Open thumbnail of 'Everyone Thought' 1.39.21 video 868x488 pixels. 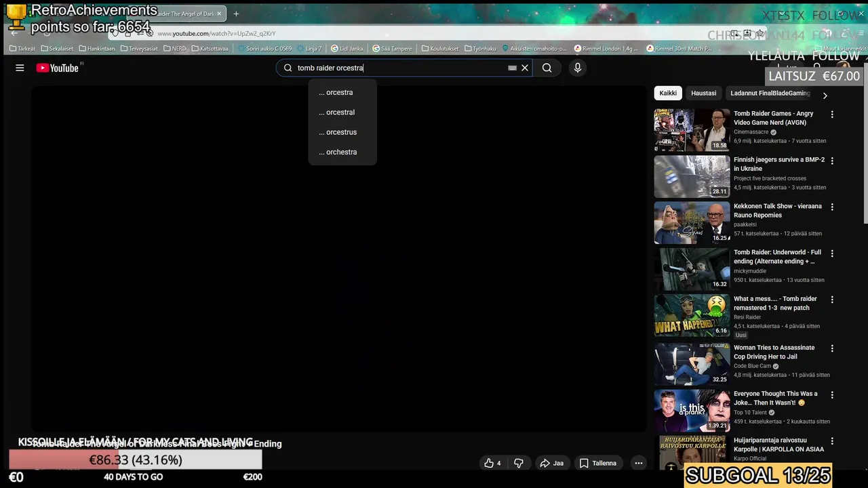[692, 410]
